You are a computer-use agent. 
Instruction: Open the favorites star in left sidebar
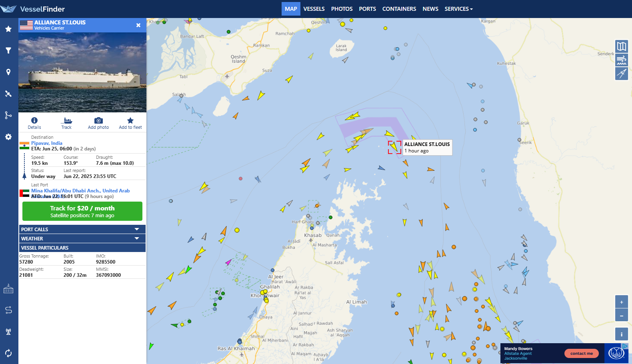point(8,29)
